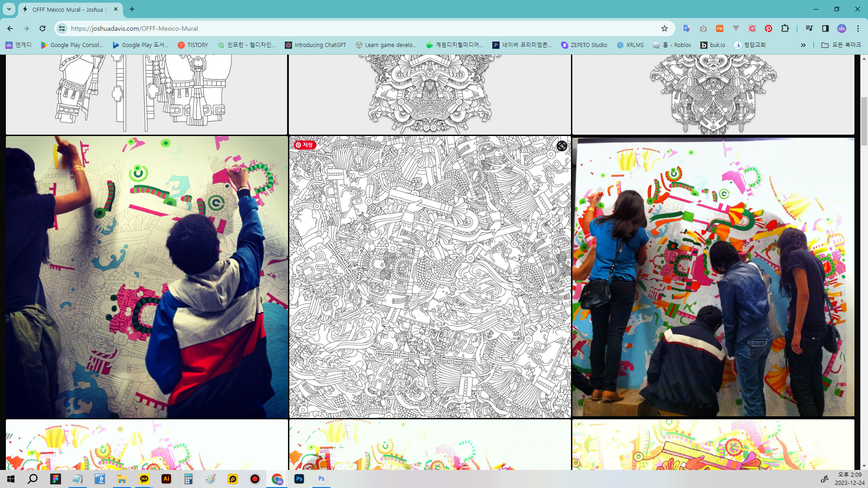
Task: Open the Pinterest extension icon
Action: pos(768,28)
